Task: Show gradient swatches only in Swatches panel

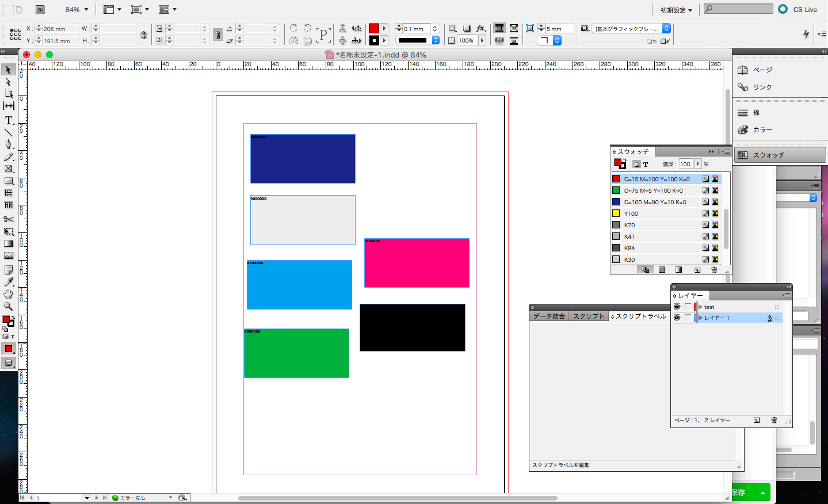Action: pos(679,270)
